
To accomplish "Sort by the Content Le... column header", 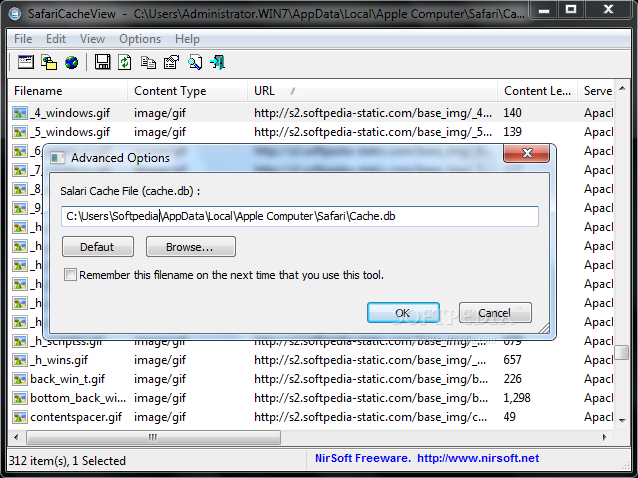I will click(x=537, y=91).
